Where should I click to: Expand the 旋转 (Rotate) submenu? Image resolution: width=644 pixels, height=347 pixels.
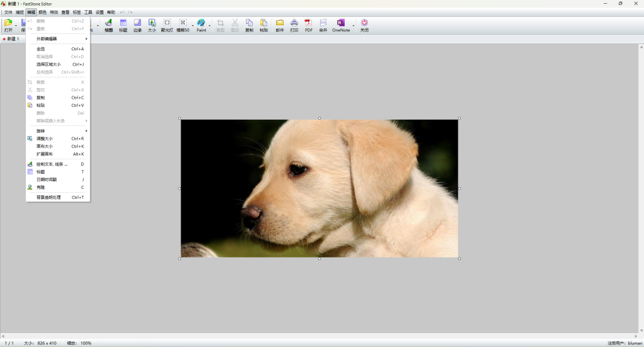(58, 131)
